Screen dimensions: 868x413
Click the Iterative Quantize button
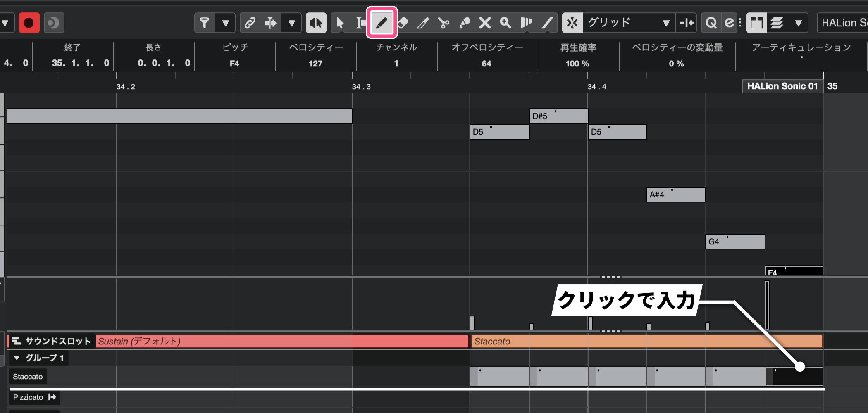pyautogui.click(x=730, y=23)
